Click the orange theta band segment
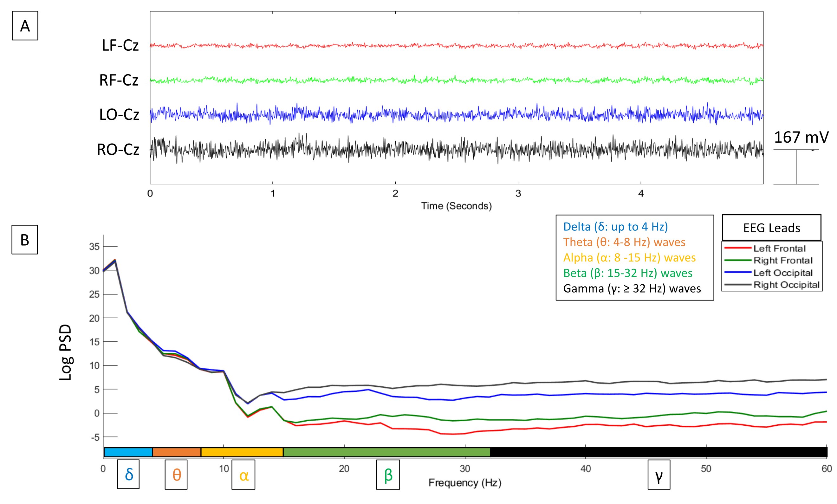 (177, 452)
